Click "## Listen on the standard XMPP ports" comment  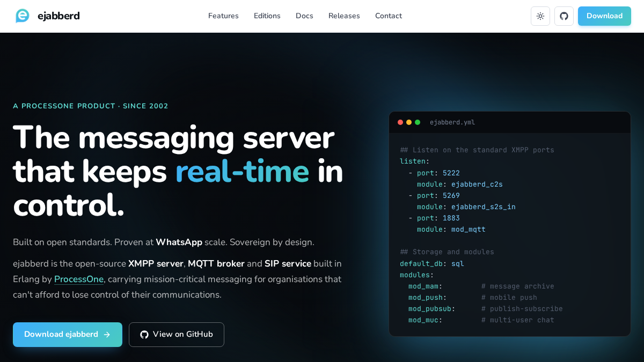pos(477,150)
